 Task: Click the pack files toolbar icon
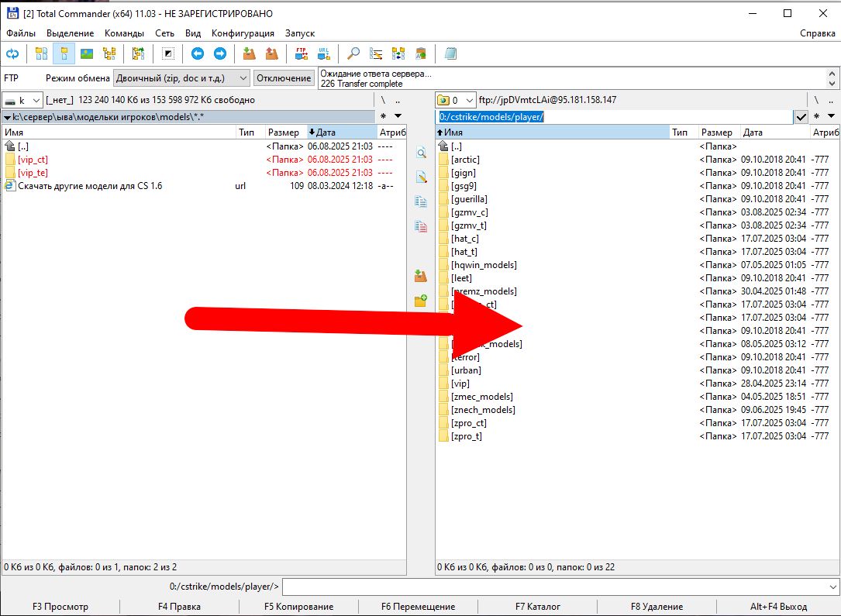(x=249, y=53)
